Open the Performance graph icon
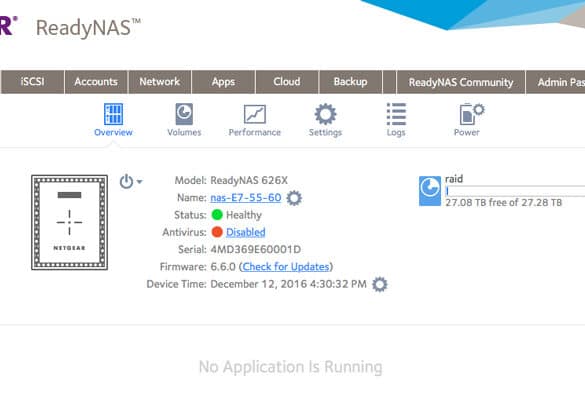 tap(254, 119)
